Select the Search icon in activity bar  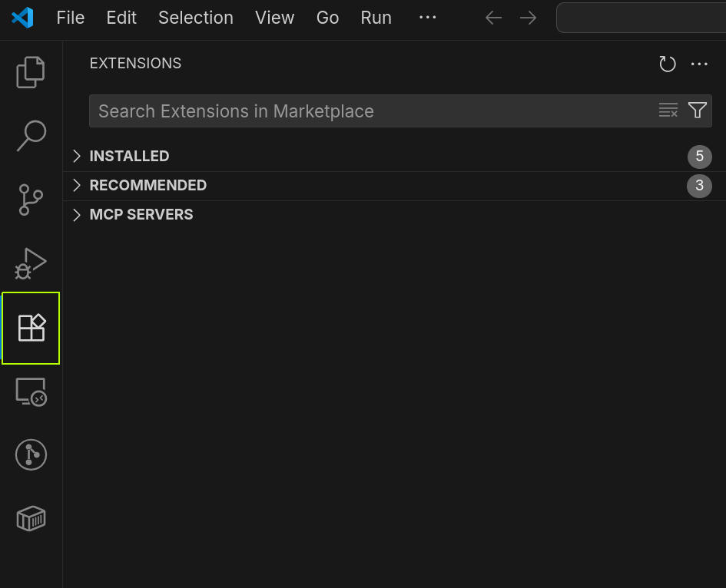31,135
